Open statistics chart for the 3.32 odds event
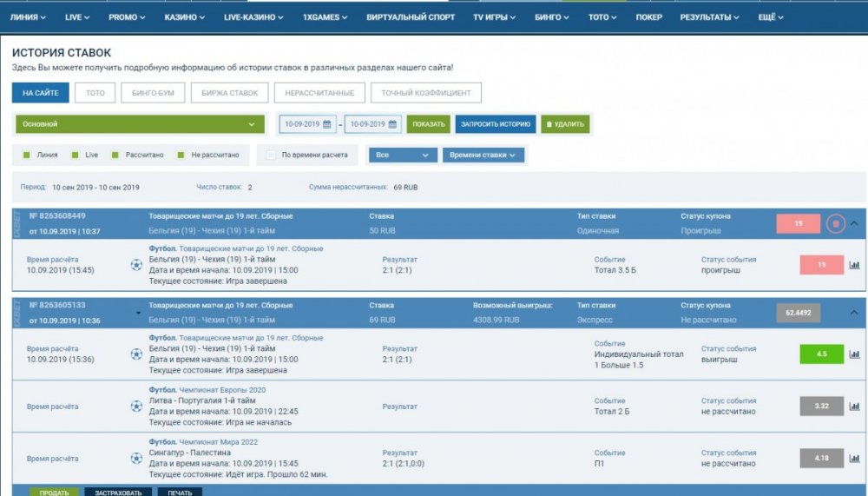Screen dimensions: 868x496 pyautogui.click(x=854, y=406)
